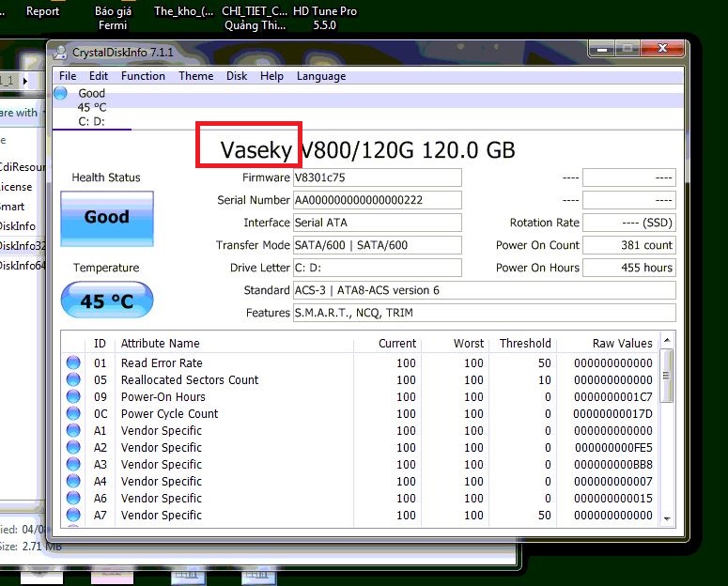Image resolution: width=728 pixels, height=586 pixels.
Task: Click the Raw Values column header
Action: pyautogui.click(x=608, y=343)
